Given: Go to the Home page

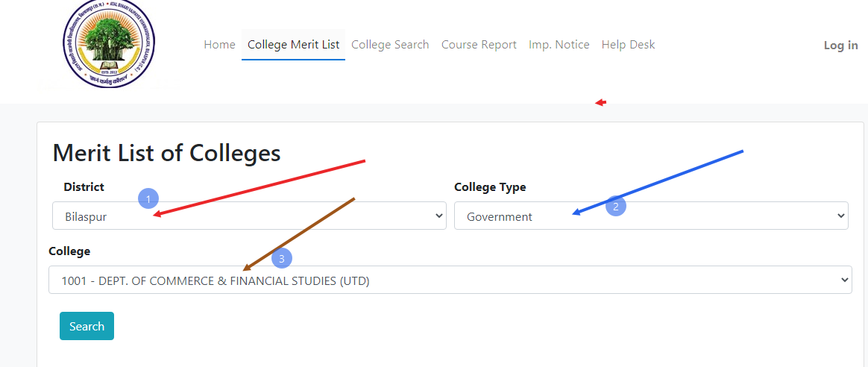Looking at the screenshot, I should pos(219,45).
